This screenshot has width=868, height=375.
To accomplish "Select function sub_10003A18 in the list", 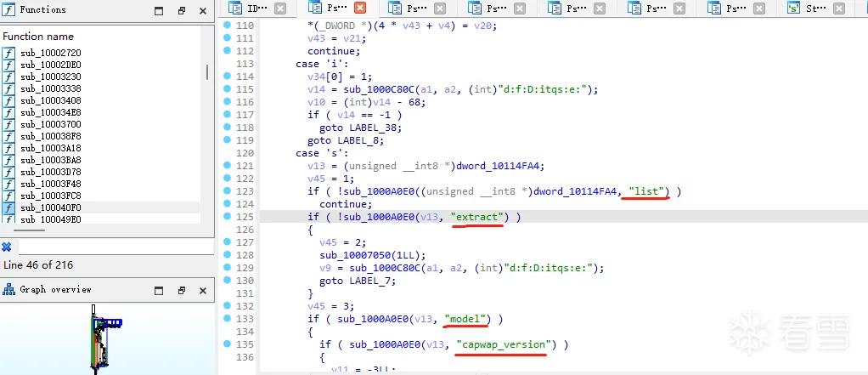I will (51, 148).
